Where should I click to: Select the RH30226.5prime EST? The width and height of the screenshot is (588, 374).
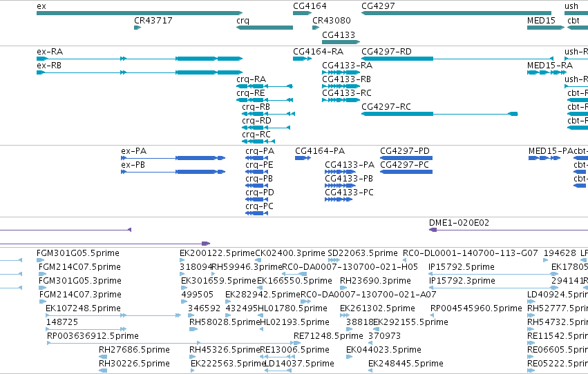(103, 371)
